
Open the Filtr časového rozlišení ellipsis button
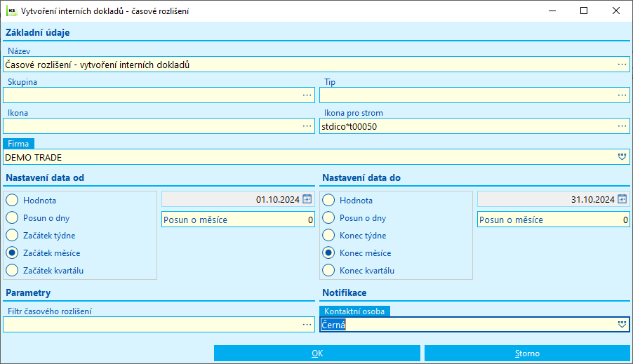tap(307, 325)
